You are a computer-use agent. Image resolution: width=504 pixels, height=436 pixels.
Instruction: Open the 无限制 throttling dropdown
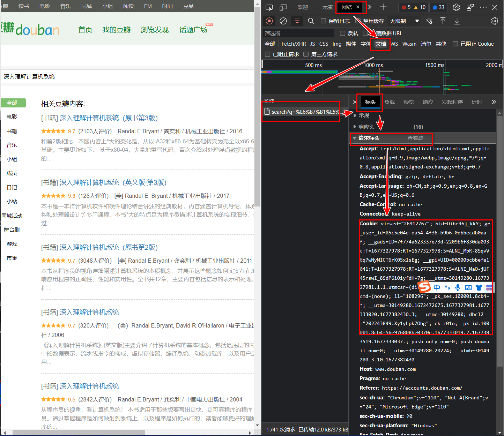click(x=405, y=21)
